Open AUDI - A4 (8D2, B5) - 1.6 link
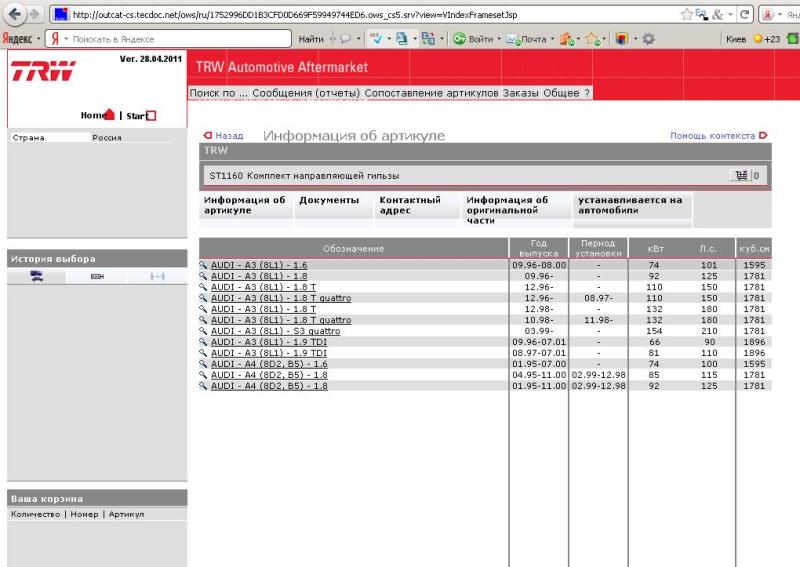The image size is (800, 567). (269, 364)
